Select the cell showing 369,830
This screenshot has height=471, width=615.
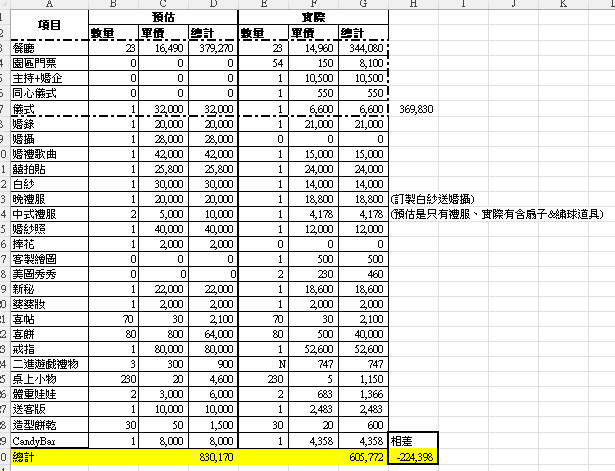pos(414,108)
